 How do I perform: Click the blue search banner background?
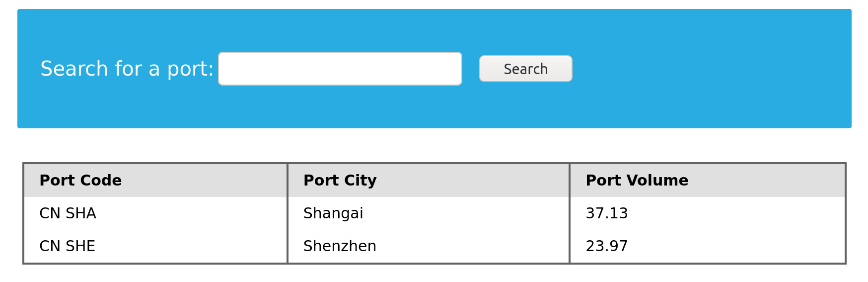(710, 69)
